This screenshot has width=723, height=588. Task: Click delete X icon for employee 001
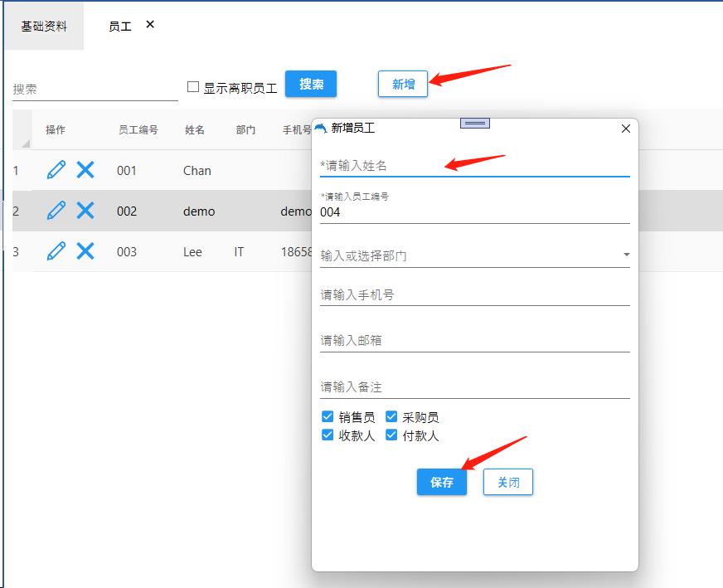[85, 170]
